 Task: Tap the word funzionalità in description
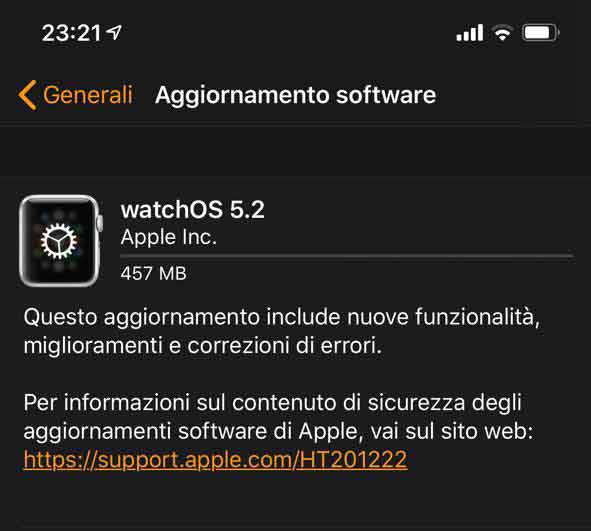(477, 317)
